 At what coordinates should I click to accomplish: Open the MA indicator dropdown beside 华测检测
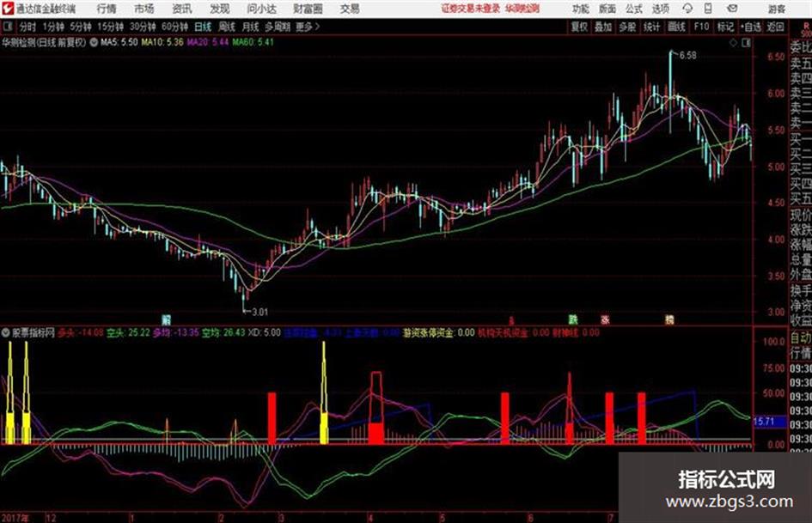94,42
